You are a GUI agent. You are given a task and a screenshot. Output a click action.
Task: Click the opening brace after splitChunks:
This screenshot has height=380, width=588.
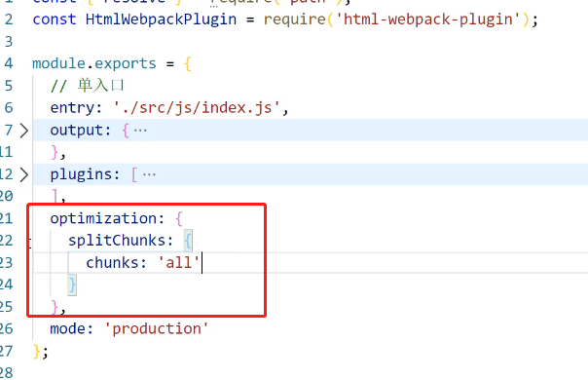(x=188, y=241)
